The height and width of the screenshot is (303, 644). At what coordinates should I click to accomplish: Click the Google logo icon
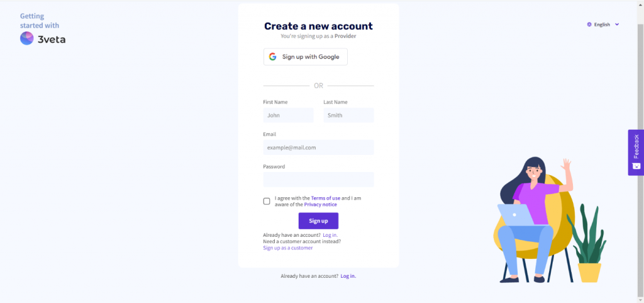[273, 57]
